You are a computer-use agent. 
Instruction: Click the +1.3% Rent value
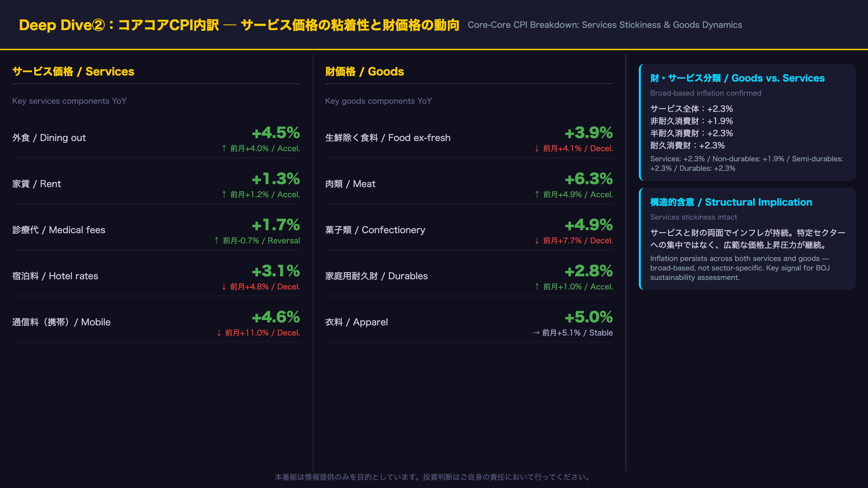point(276,179)
